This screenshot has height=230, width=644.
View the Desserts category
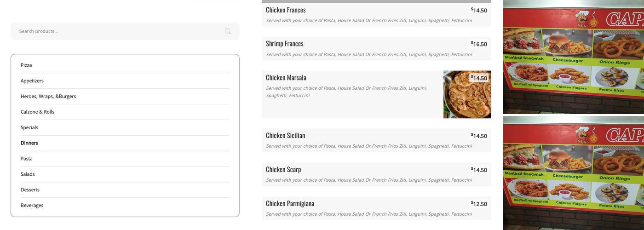30,190
